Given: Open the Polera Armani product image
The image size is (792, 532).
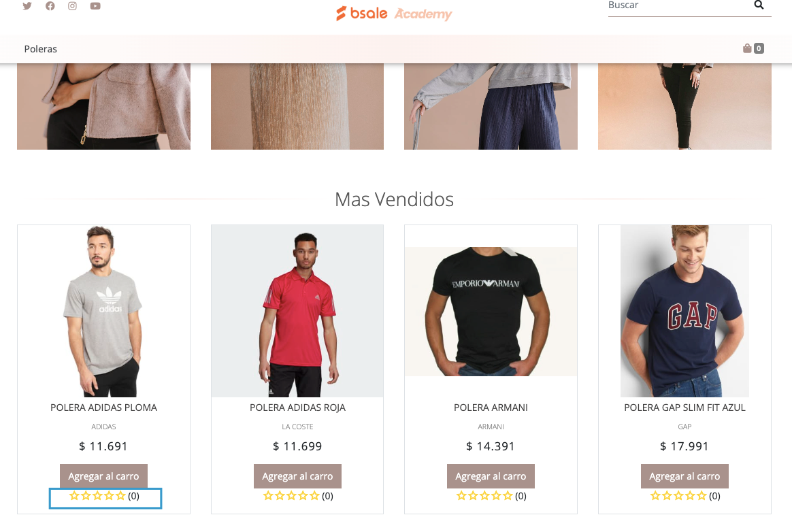Looking at the screenshot, I should 491,311.
